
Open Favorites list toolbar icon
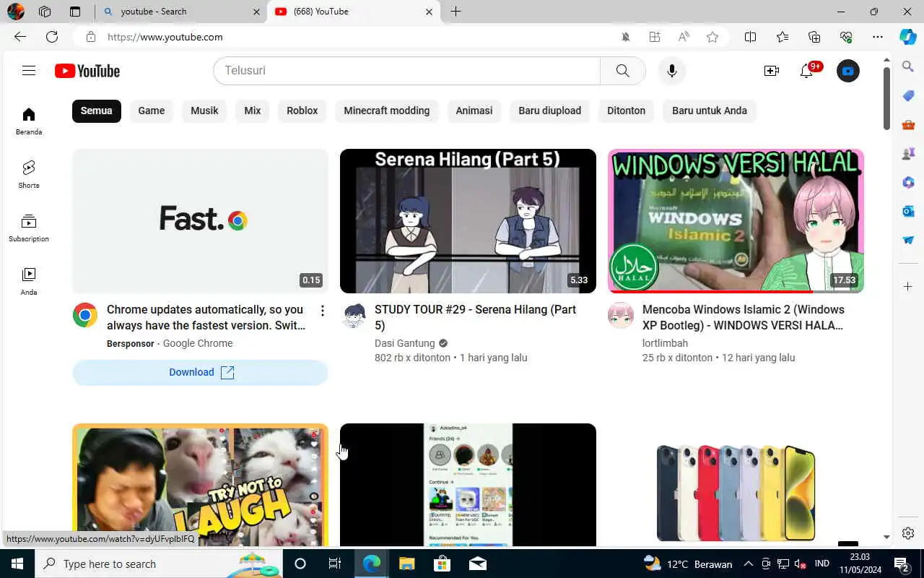[x=783, y=37]
